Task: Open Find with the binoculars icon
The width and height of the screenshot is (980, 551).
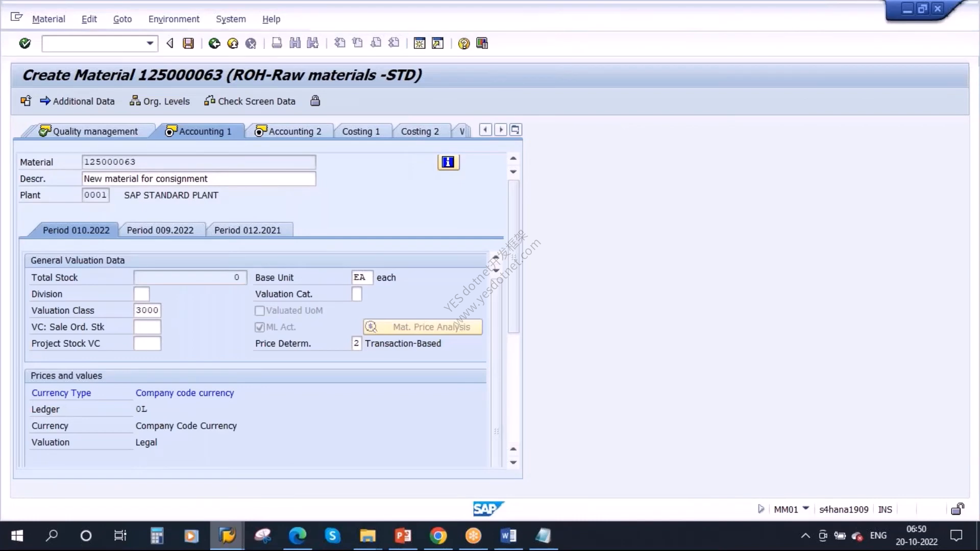Action: (295, 43)
